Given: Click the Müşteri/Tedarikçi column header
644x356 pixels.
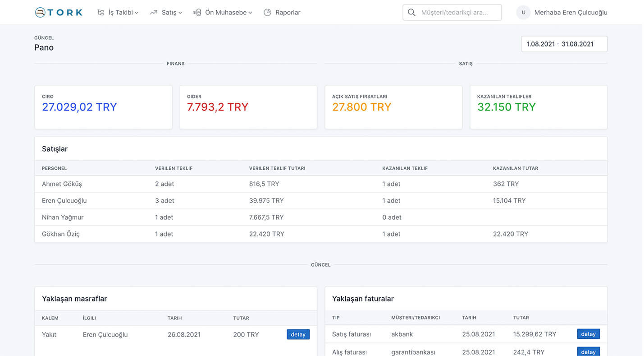Looking at the screenshot, I should point(416,318).
